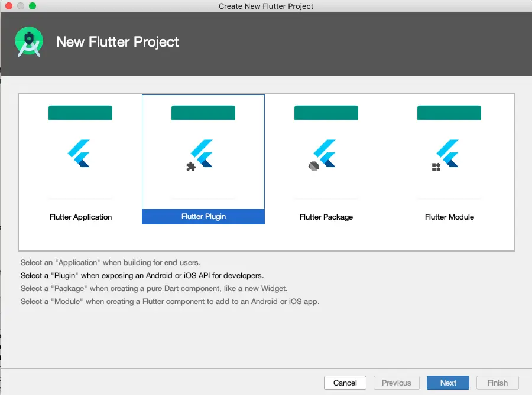Close the dialog with the red button
Screen dimensions: 532x395
coord(9,6)
